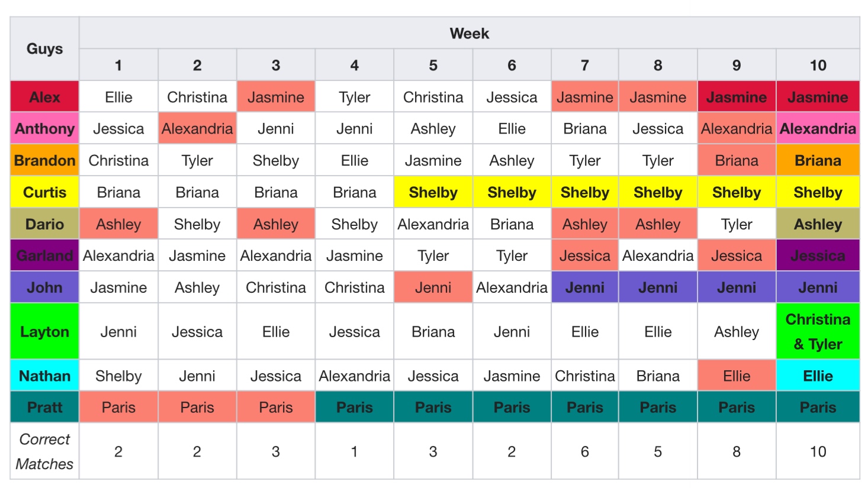
Task: Click the "Correct Matches" row label
Action: [44, 451]
